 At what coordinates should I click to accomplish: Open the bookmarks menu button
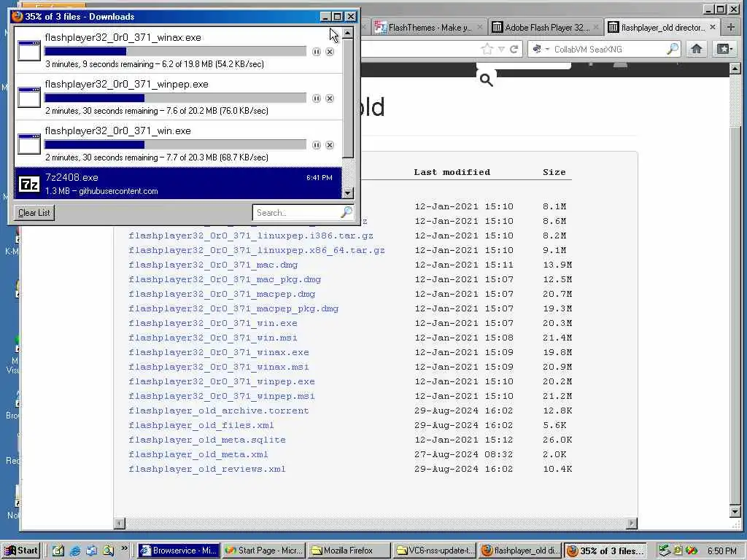pyautogui.click(x=724, y=49)
